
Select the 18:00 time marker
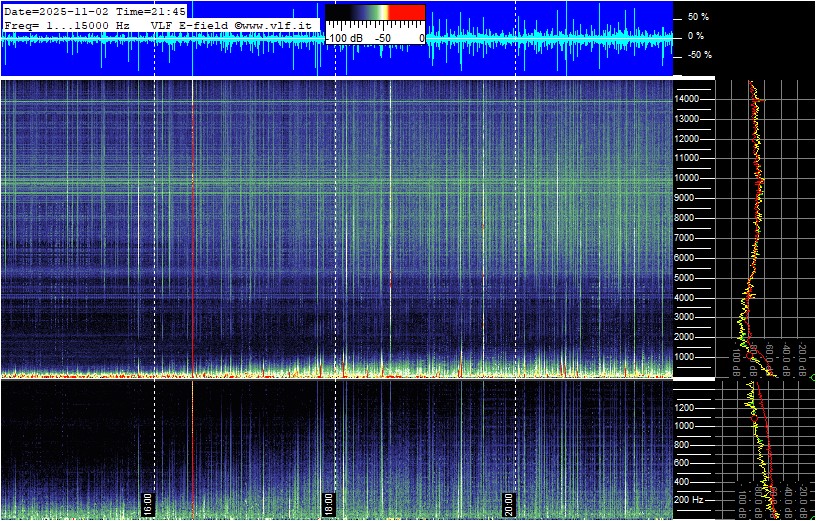coord(328,502)
